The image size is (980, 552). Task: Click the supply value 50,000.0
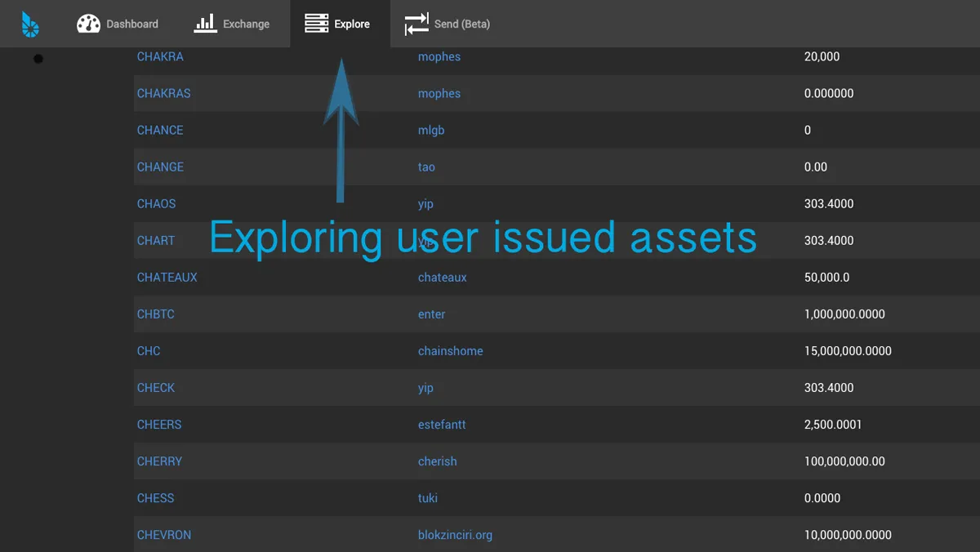coord(826,277)
